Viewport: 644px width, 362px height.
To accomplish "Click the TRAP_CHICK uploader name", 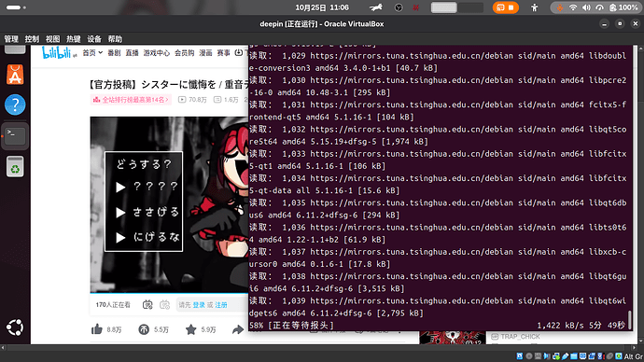I will (521, 337).
